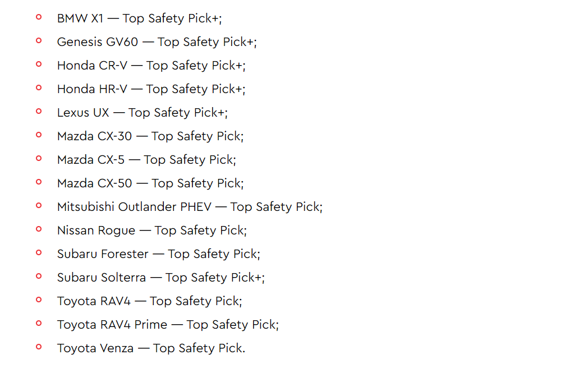The image size is (588, 373).
Task: Select the Mazda CX-50 line
Action: 150,183
